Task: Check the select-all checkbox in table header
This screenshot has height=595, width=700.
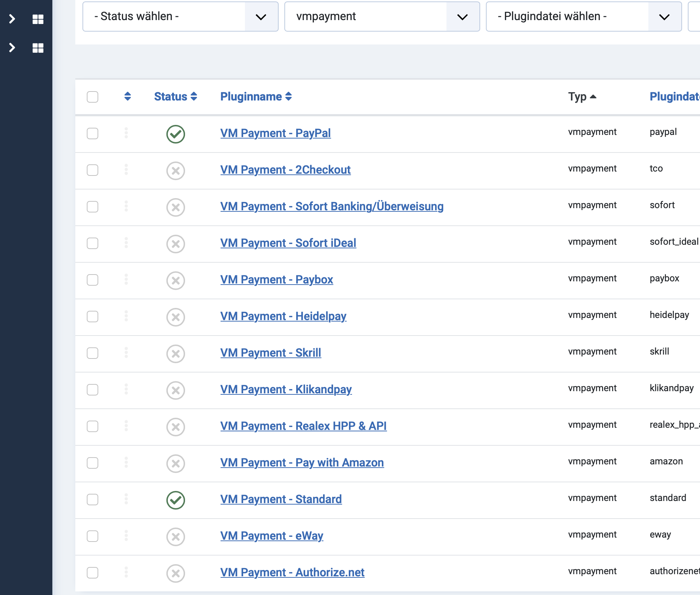Action: pos(93,97)
